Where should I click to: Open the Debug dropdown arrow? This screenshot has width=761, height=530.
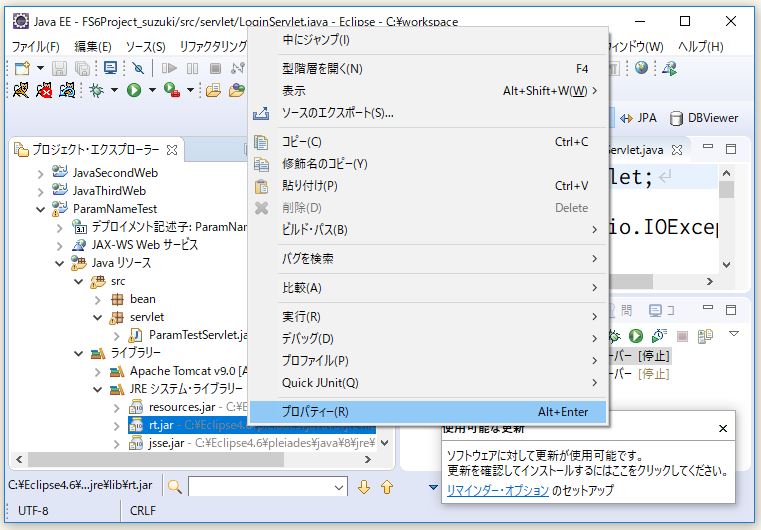[114, 90]
